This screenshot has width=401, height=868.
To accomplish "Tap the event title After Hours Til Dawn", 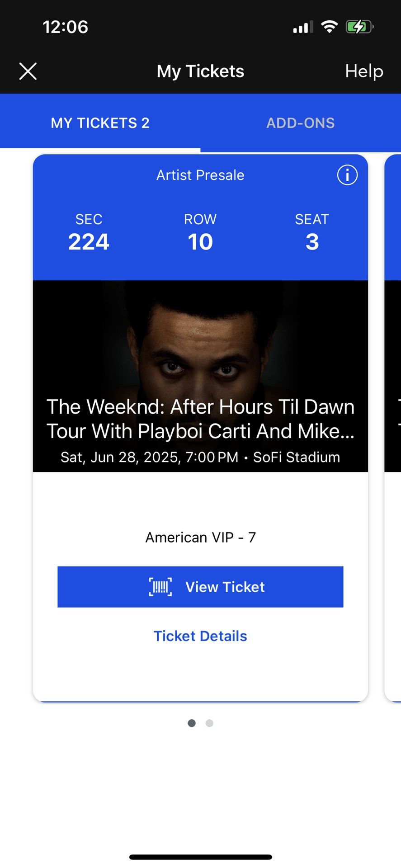I will (x=200, y=419).
